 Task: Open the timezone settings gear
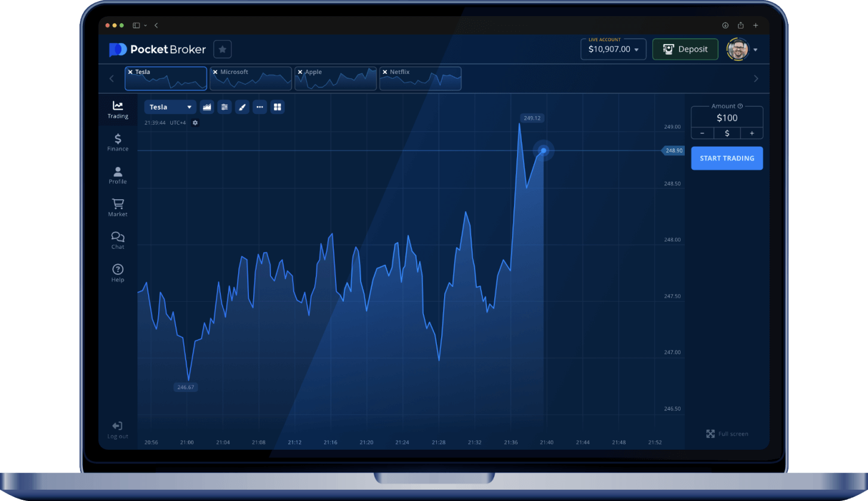click(x=195, y=123)
